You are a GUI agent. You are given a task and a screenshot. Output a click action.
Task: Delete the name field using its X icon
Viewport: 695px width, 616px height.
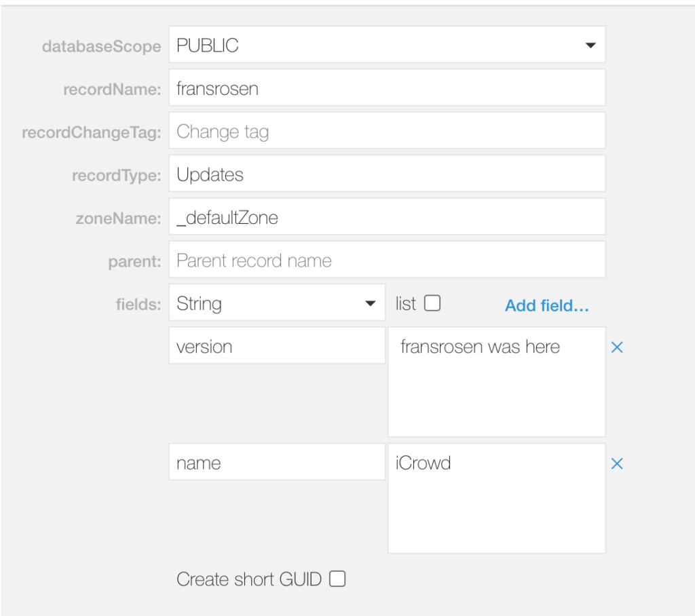(x=617, y=463)
